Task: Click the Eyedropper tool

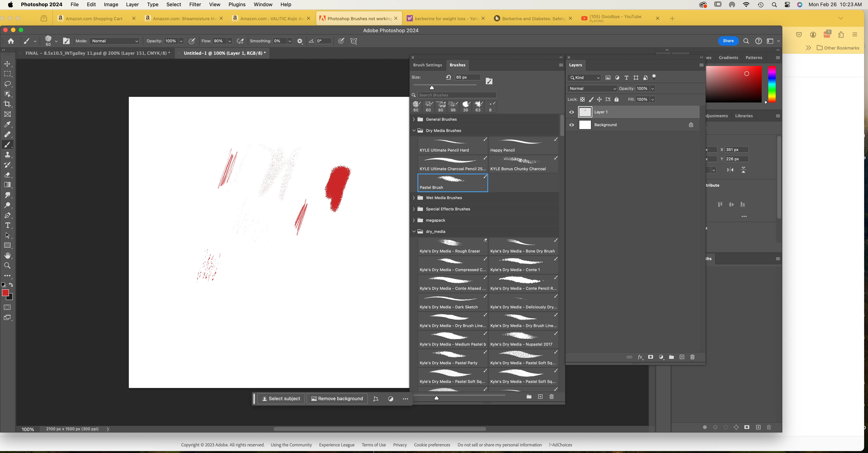Action: 7,124
